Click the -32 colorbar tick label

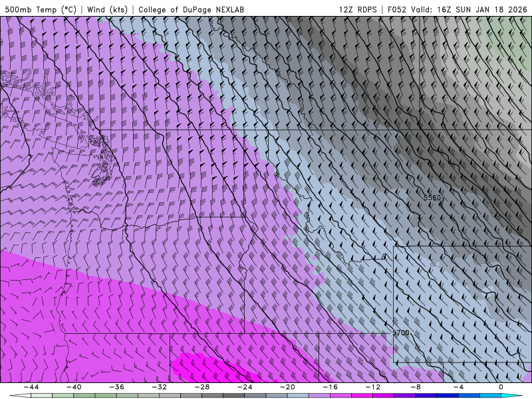coord(160,387)
